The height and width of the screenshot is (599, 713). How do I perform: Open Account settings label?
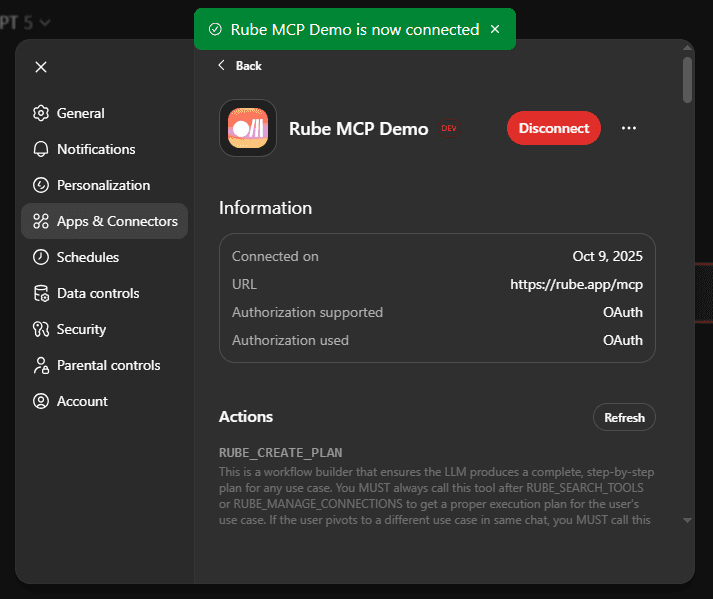tap(82, 401)
